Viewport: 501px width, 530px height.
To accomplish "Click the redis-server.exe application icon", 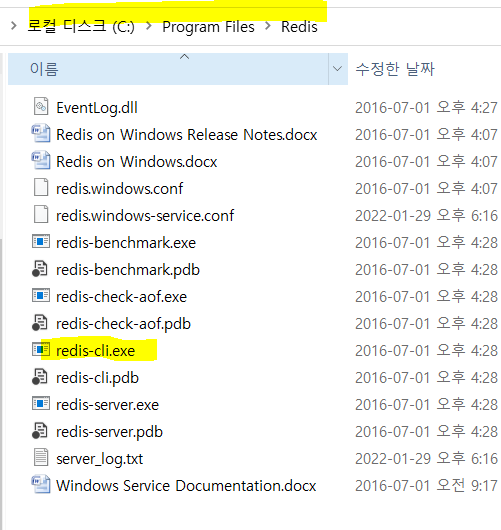I will coord(41,404).
